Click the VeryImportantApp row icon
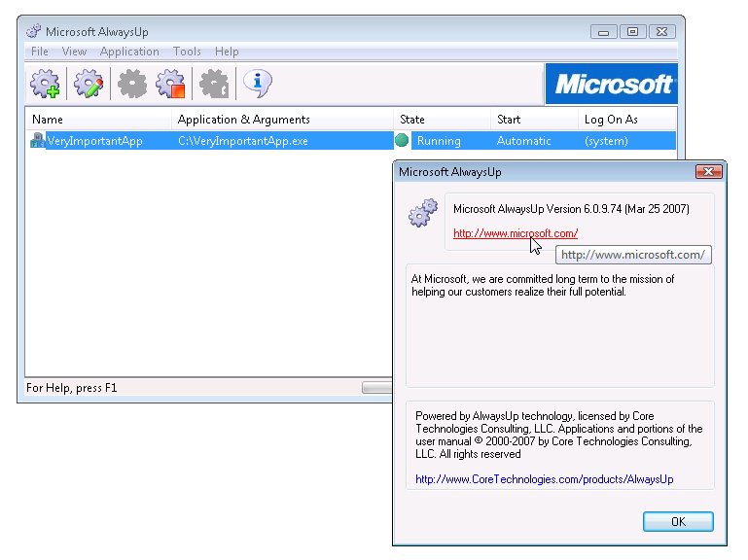The height and width of the screenshot is (560, 748). point(37,140)
